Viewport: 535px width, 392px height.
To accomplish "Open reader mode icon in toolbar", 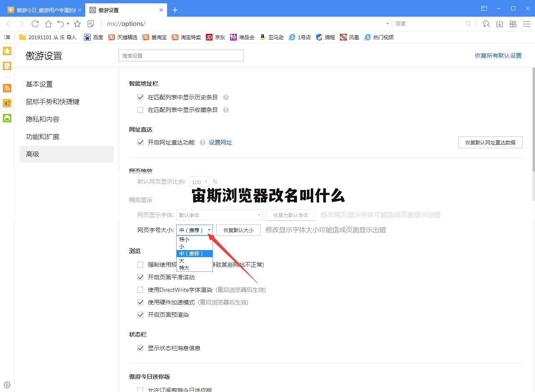I will (x=91, y=24).
